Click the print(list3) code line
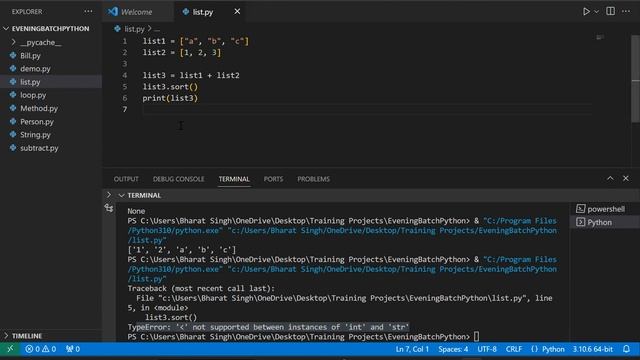The height and width of the screenshot is (360, 640). tap(170, 98)
